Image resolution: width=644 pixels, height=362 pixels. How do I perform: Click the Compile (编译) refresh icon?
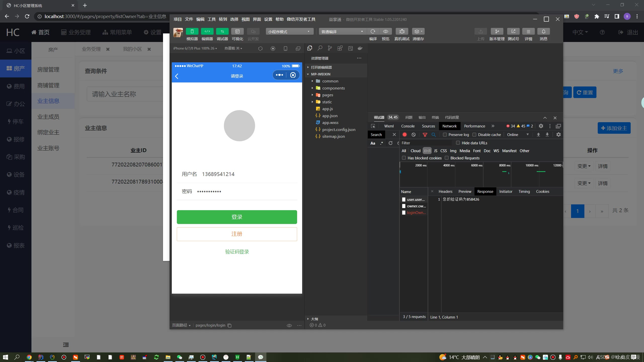coord(373,31)
